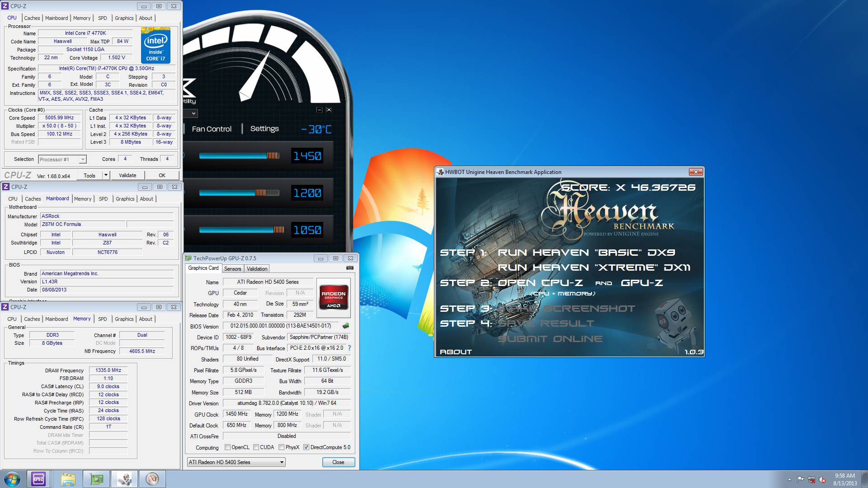Image resolution: width=868 pixels, height=488 pixels.
Task: Click the GPU-Z Close button
Action: pyautogui.click(x=338, y=462)
